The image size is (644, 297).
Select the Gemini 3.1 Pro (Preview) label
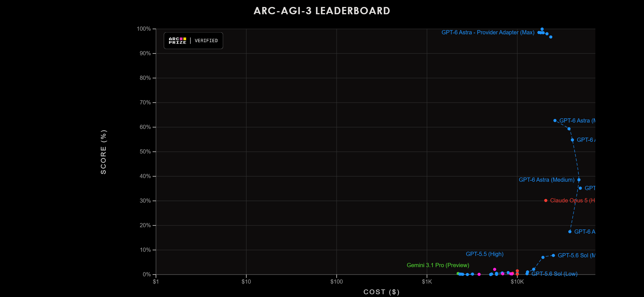[438, 265]
